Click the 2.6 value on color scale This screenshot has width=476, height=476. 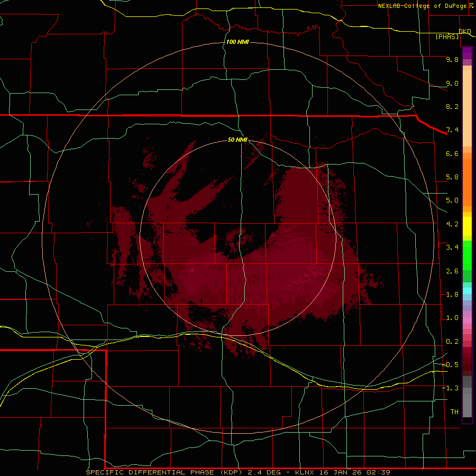tap(452, 271)
